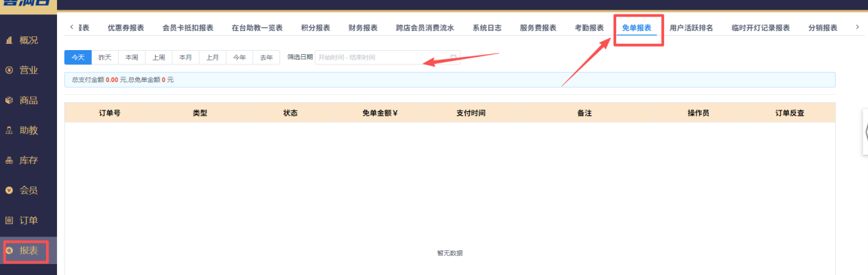Click the 类型 column header
This screenshot has width=868, height=275.
click(200, 112)
